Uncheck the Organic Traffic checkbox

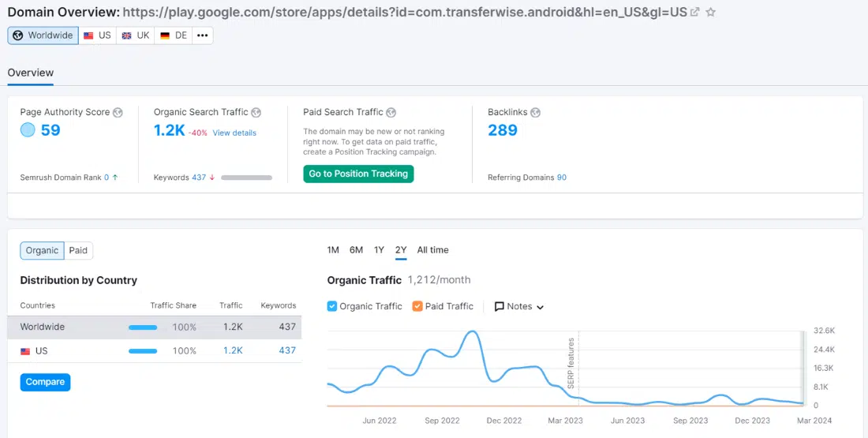[332, 306]
